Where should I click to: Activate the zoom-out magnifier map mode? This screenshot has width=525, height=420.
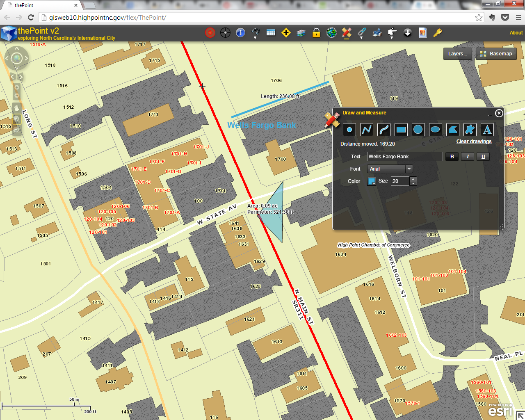[x=17, y=130]
